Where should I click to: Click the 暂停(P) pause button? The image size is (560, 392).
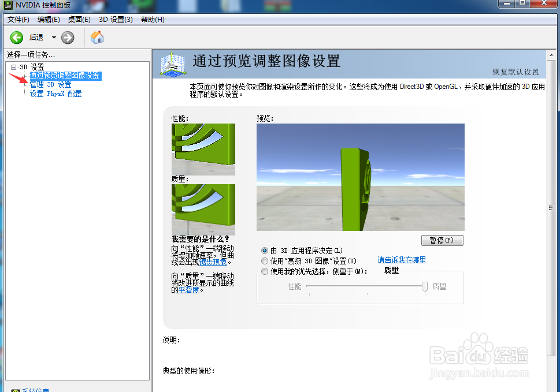click(x=442, y=240)
